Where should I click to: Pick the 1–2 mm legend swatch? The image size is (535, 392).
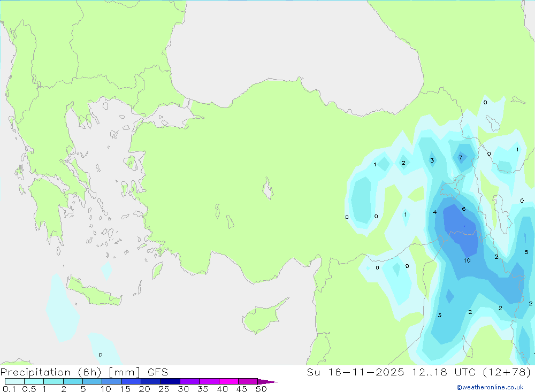[x=53, y=381]
